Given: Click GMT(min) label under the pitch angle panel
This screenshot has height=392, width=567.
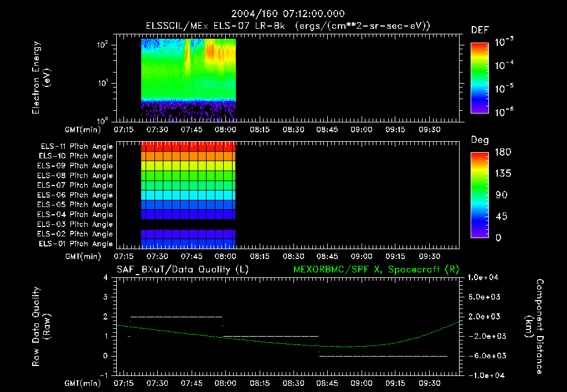Looking at the screenshot, I should [83, 256].
